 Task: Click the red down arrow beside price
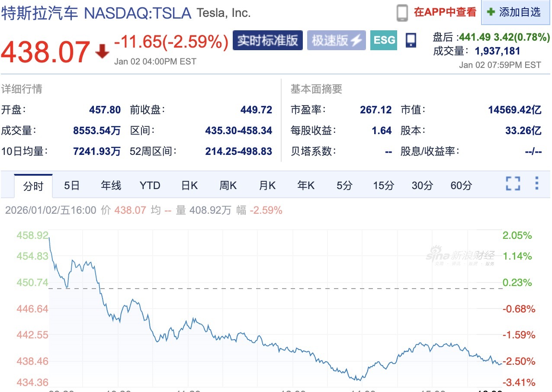click(102, 52)
